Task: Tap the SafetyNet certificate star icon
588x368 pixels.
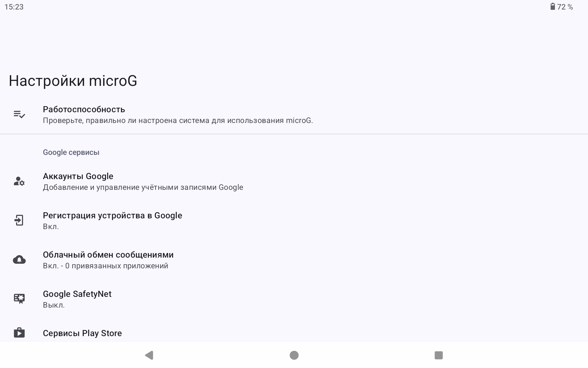Action: (x=19, y=299)
